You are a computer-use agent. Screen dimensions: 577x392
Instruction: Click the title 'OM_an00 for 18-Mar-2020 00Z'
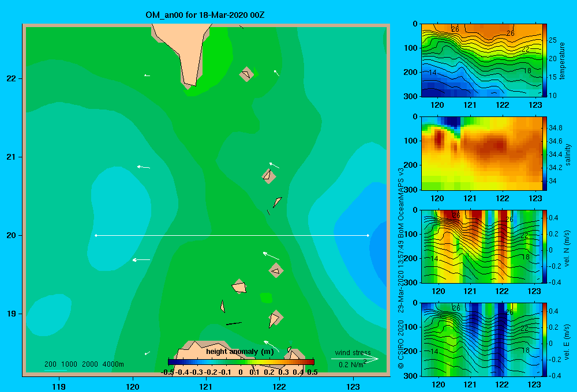pyautogui.click(x=205, y=15)
